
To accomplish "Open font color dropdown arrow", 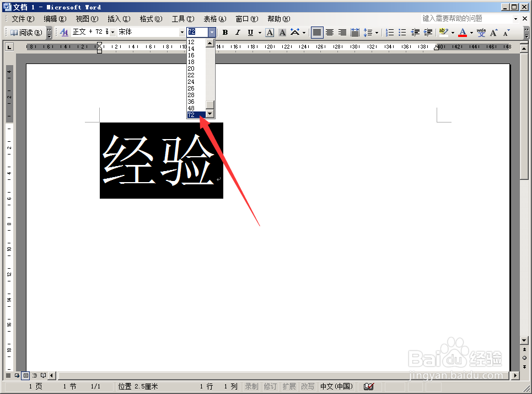I will click(471, 33).
